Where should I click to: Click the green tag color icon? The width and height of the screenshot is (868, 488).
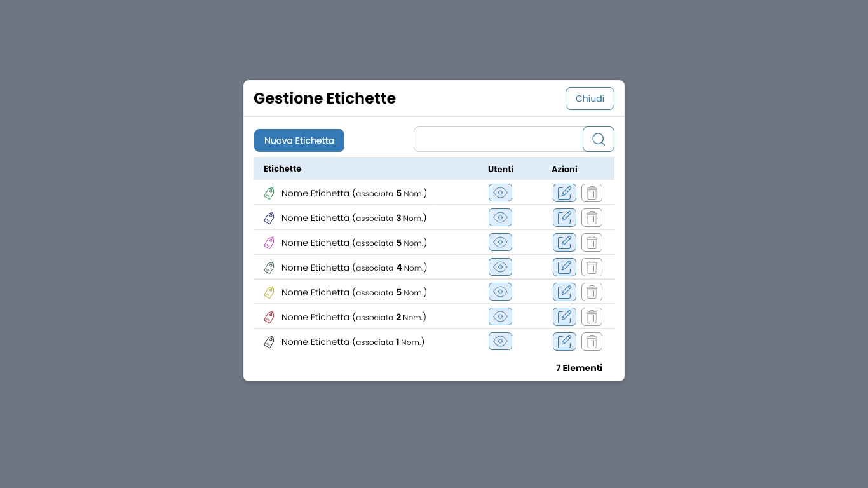(x=269, y=193)
